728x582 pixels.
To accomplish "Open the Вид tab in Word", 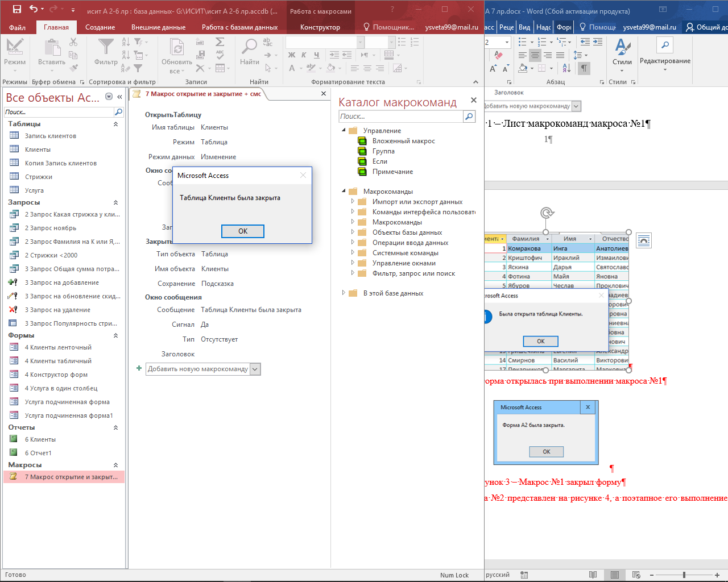I will (524, 27).
